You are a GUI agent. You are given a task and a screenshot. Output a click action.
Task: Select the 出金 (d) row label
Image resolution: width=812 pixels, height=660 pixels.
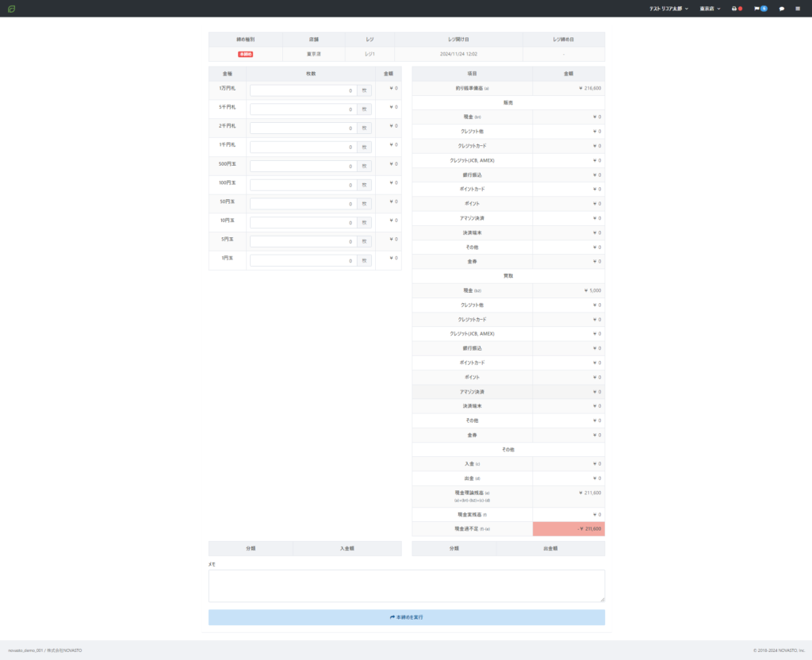click(472, 478)
